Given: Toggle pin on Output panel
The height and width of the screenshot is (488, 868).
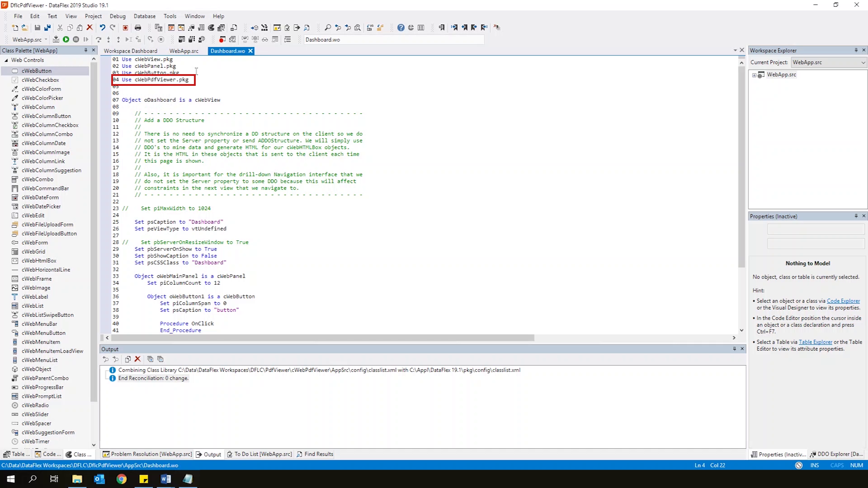Looking at the screenshot, I should (734, 349).
